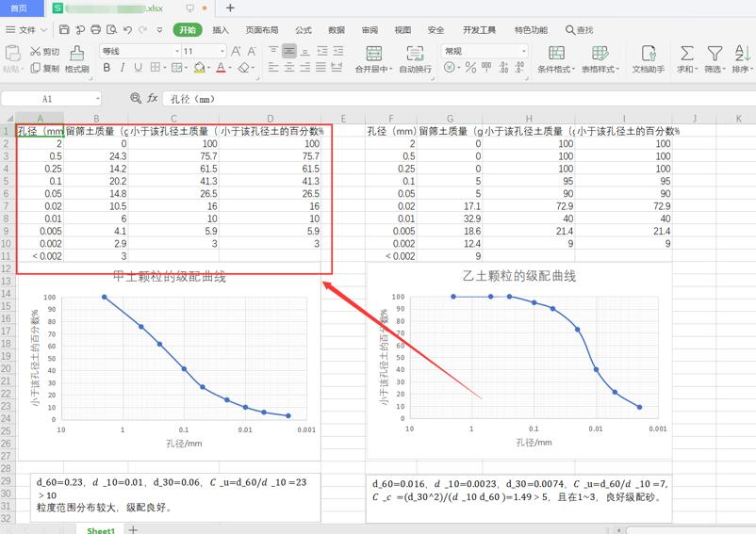Image resolution: width=756 pixels, height=534 pixels.
Task: Select the Sheet1 sheet tab
Action: [x=101, y=529]
